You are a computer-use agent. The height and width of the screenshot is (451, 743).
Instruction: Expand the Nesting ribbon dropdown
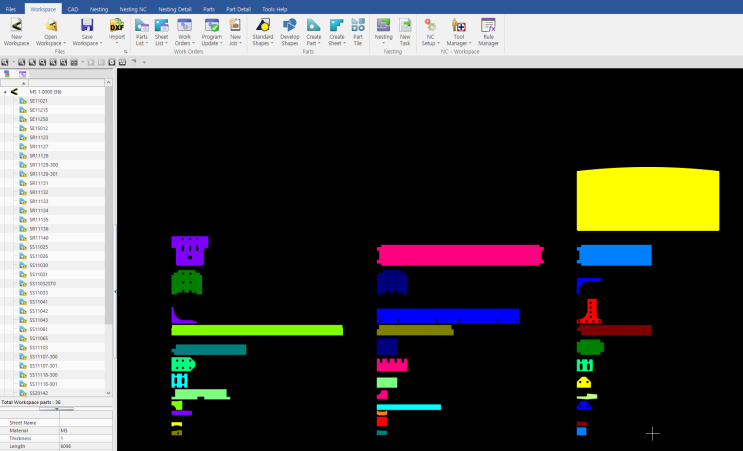pyautogui.click(x=383, y=44)
